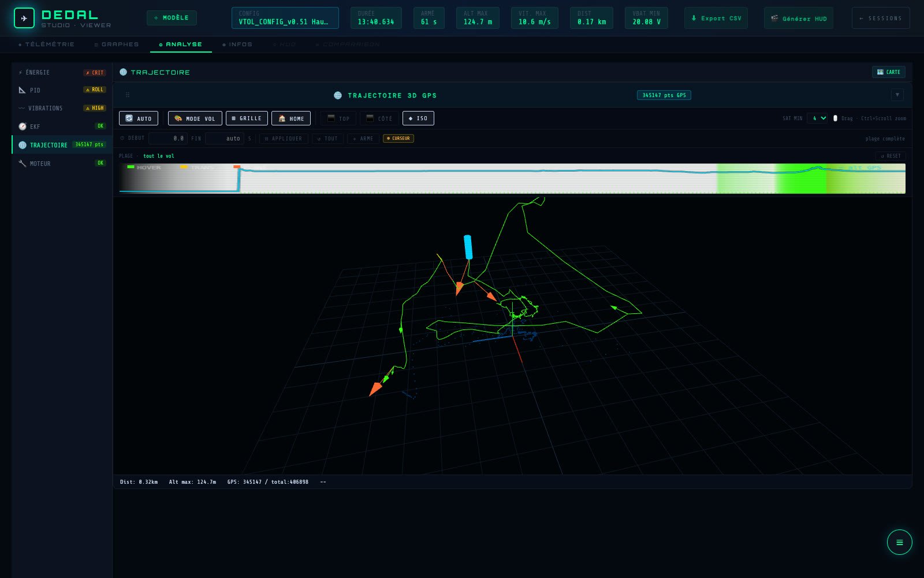Click the drag handle of the Trajectoire 3D panel
Image resolution: width=924 pixels, height=578 pixels.
click(x=128, y=95)
